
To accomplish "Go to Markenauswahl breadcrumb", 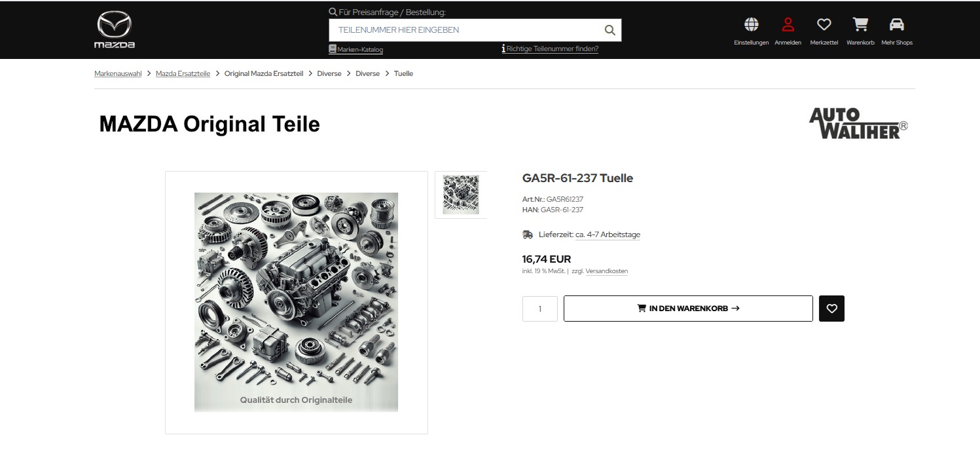I will (118, 73).
